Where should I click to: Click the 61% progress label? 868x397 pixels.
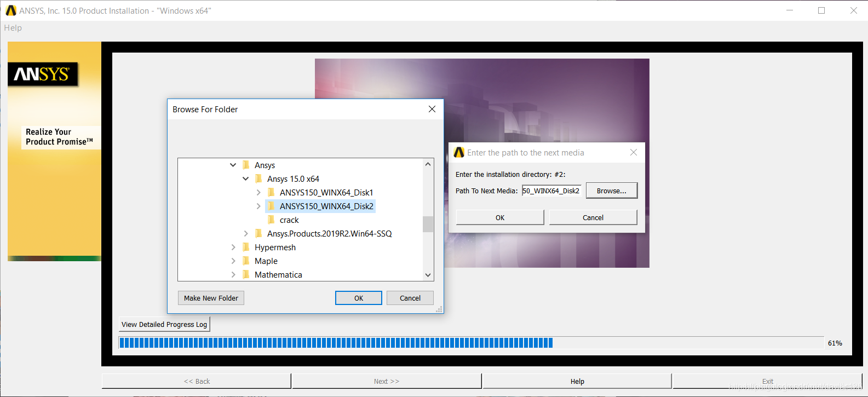pyautogui.click(x=835, y=343)
